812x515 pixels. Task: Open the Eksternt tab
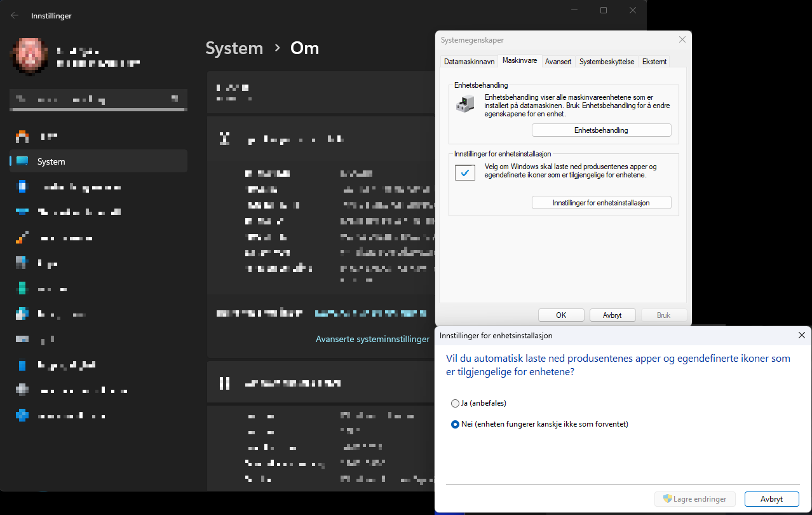click(x=654, y=62)
